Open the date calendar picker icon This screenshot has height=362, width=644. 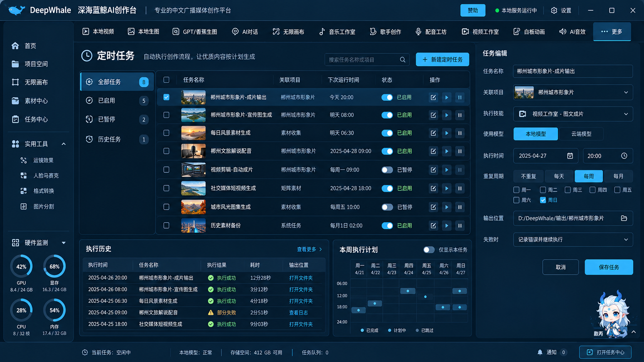coord(570,156)
